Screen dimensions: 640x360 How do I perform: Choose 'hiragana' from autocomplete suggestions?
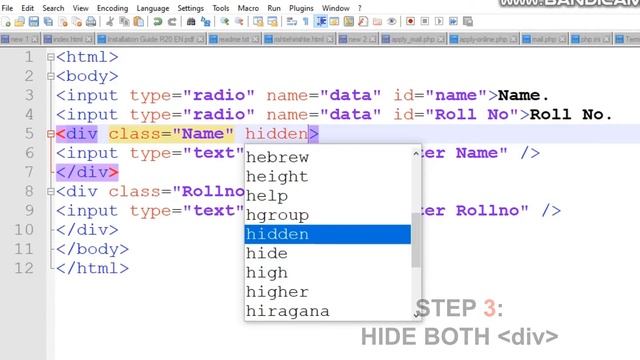coord(327,311)
